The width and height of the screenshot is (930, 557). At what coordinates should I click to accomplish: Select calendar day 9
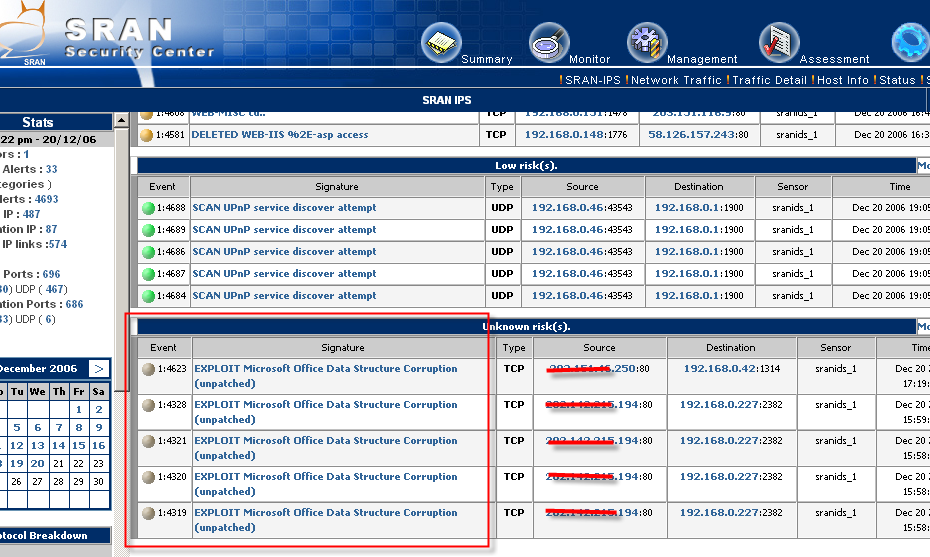(98, 427)
